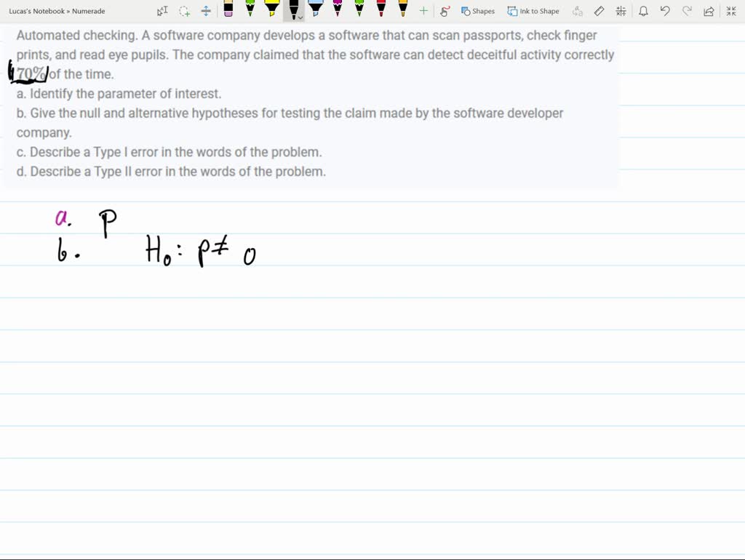Open notifications bell
Image resolution: width=745 pixels, height=560 pixels.
point(643,11)
